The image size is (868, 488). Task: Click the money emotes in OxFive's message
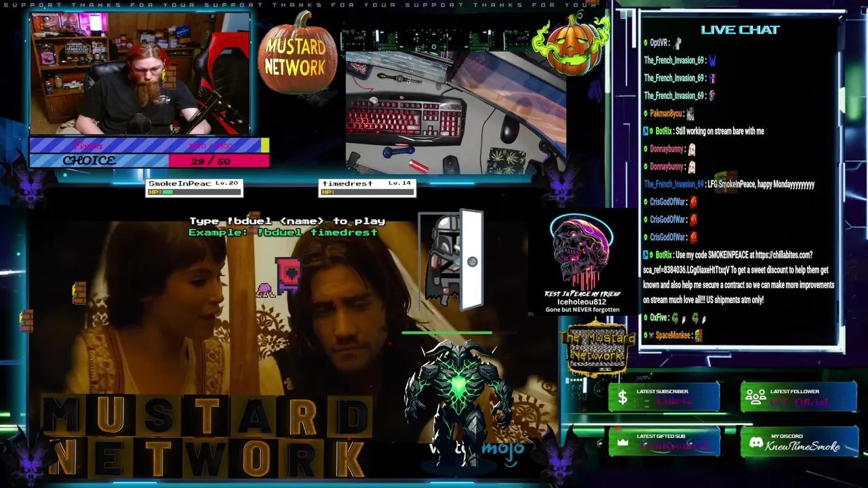tap(689, 318)
